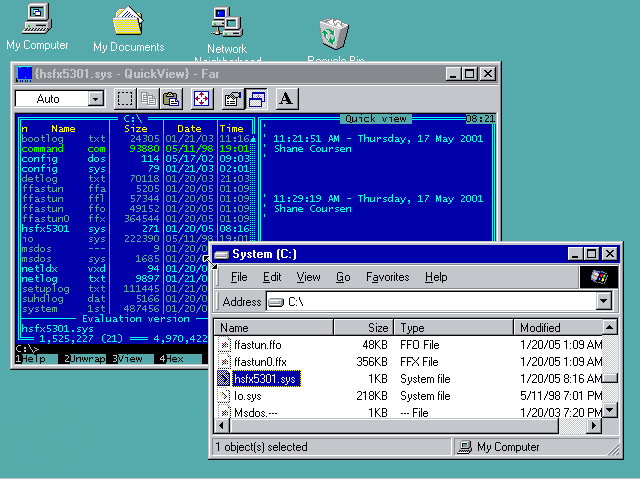Viewport: 640px width, 480px height.
Task: Sort by Modified column header
Action: click(558, 328)
